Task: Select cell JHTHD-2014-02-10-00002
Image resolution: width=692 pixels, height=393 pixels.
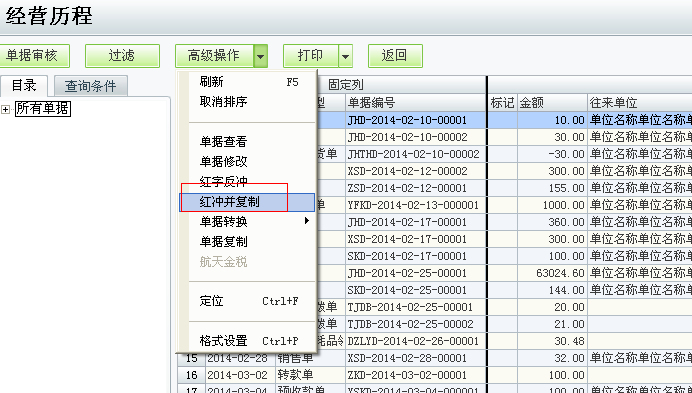Action: pos(416,154)
